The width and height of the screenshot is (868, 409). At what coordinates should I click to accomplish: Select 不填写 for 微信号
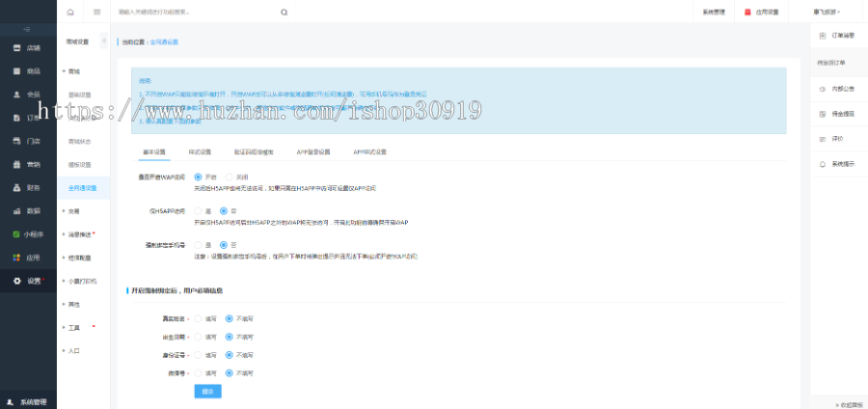click(x=230, y=373)
